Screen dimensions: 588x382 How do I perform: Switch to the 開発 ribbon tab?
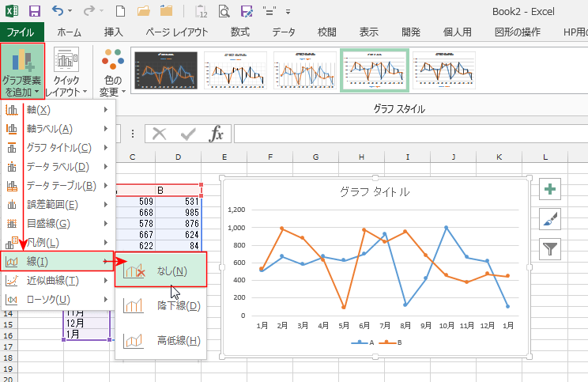(x=411, y=32)
